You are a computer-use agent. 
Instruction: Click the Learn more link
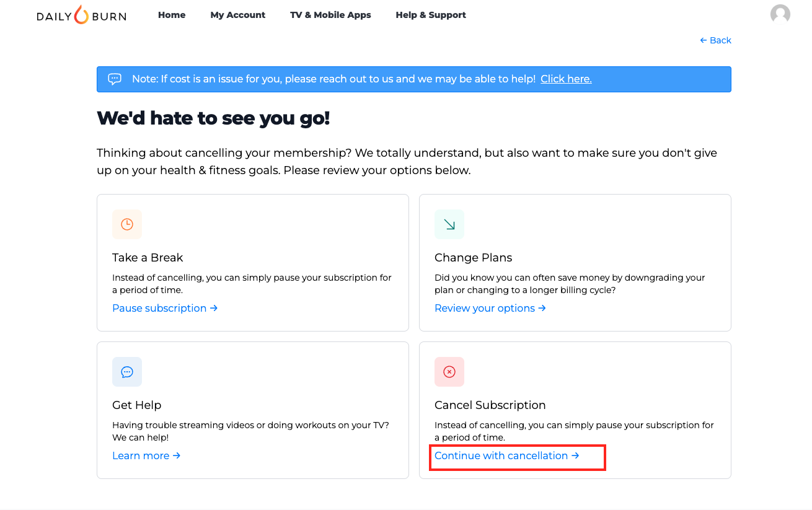(x=146, y=455)
